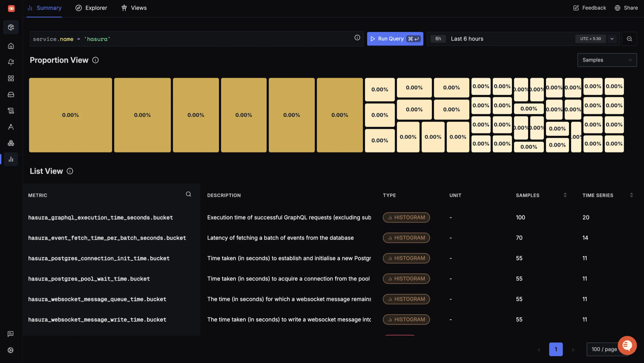Image resolution: width=644 pixels, height=363 pixels.
Task: Open hasura_postgres_pool_wait_time.bucket metric
Action: coord(89,279)
